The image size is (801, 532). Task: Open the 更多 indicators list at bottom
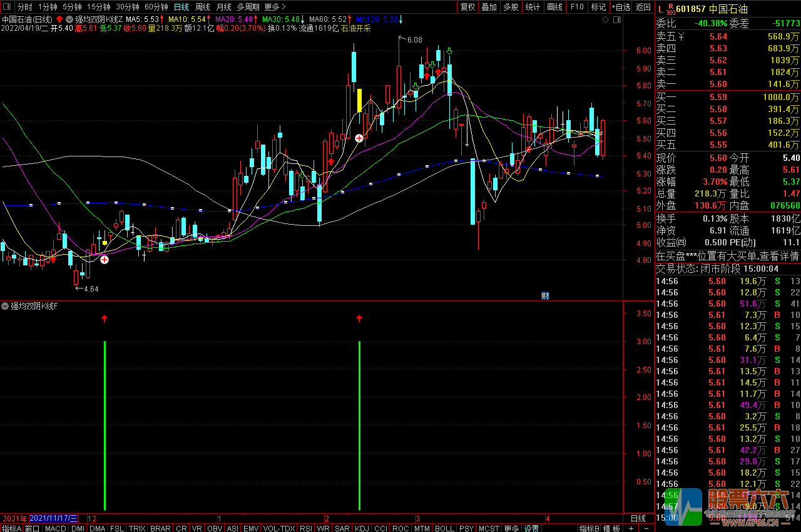[x=511, y=528]
